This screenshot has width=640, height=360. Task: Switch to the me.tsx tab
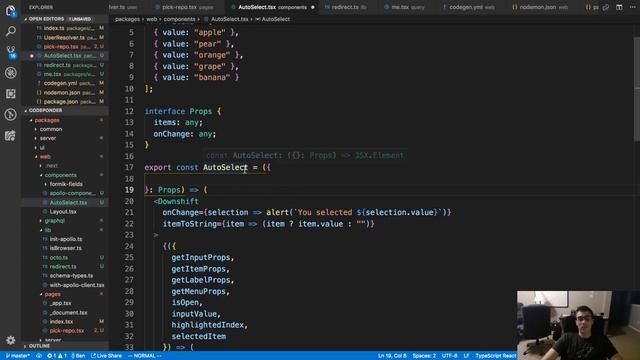[407, 7]
